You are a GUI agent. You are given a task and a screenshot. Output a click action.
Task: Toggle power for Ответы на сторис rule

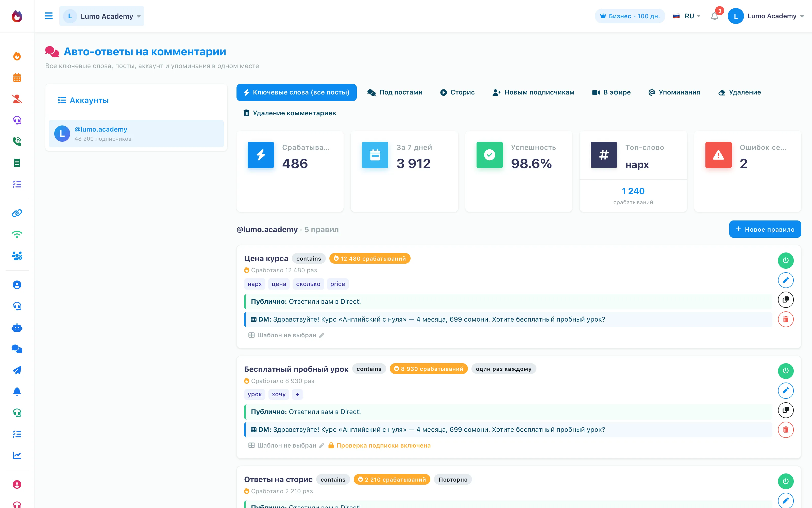click(x=786, y=481)
